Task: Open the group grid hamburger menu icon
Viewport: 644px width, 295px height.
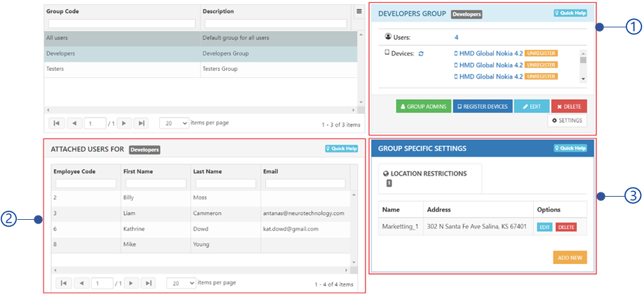Action: [358, 11]
